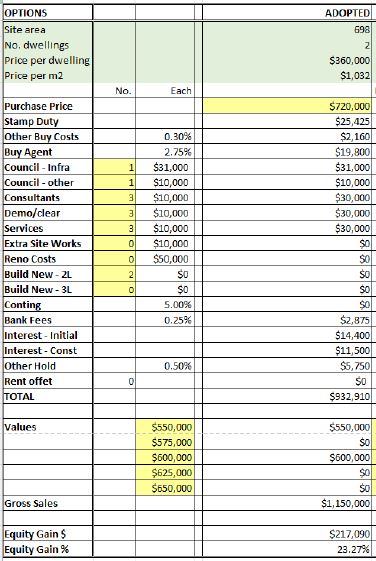376x561 pixels.
Task: Select Demo/clear quantity cell showing 3
Action: click(114, 213)
